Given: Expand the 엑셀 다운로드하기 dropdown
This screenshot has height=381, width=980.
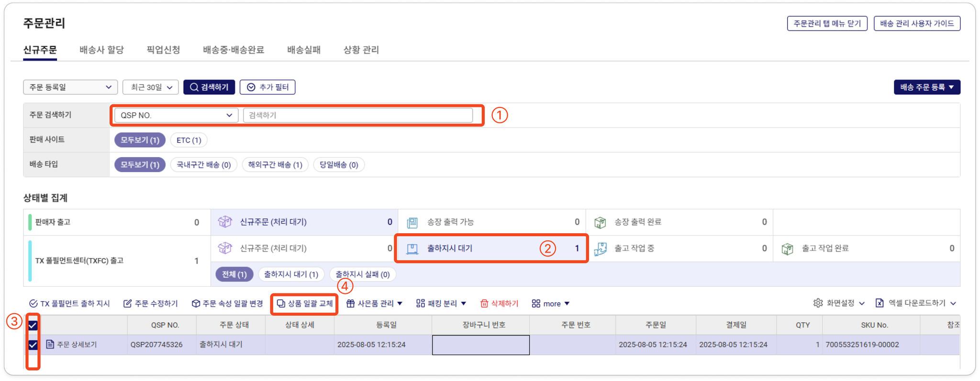Looking at the screenshot, I should (953, 304).
